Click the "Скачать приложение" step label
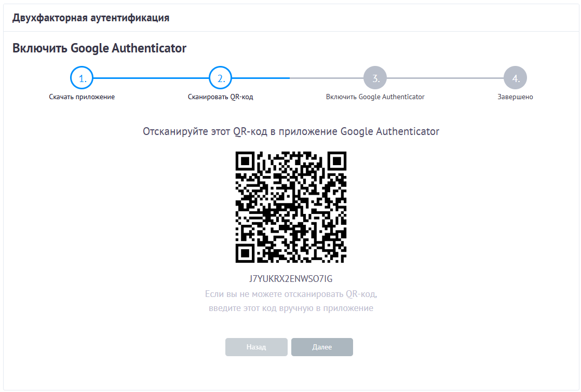Viewport: 581px width, 392px height. coord(82,97)
